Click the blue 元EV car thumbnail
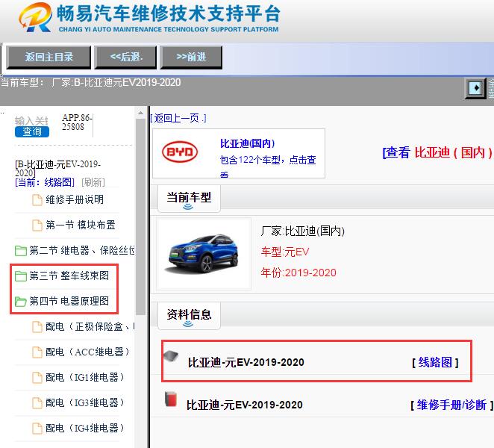The width and height of the screenshot is (494, 448). click(204, 254)
